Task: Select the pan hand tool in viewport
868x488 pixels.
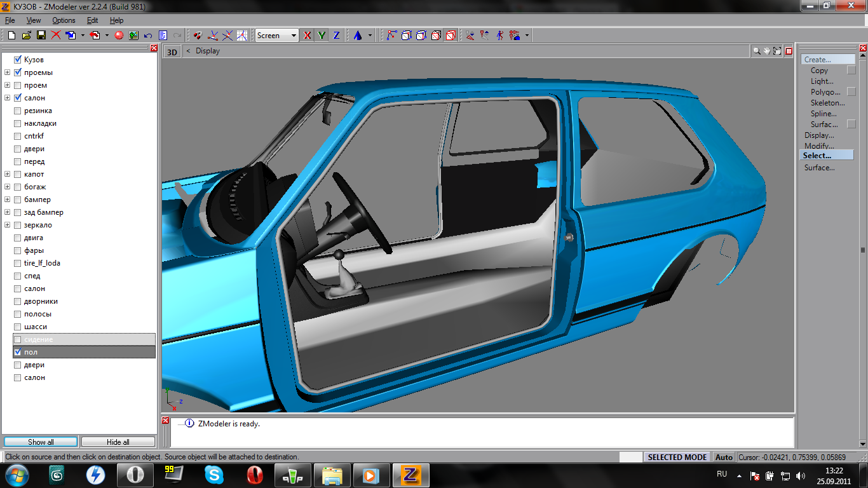Action: pos(767,51)
